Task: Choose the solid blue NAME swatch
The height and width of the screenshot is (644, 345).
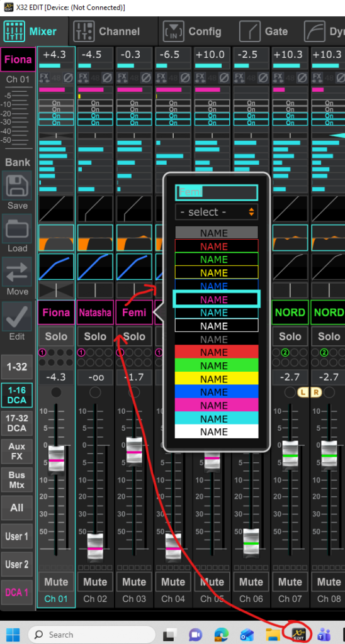Action: [217, 392]
